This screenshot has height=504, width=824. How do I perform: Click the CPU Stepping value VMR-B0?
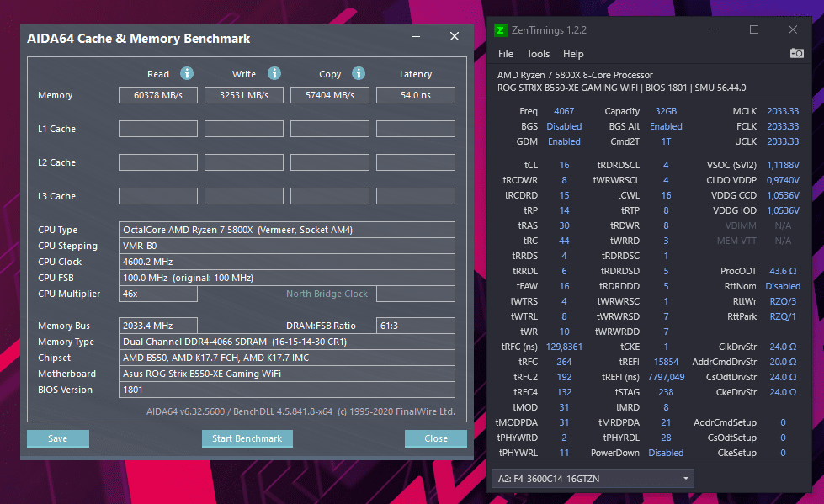287,246
